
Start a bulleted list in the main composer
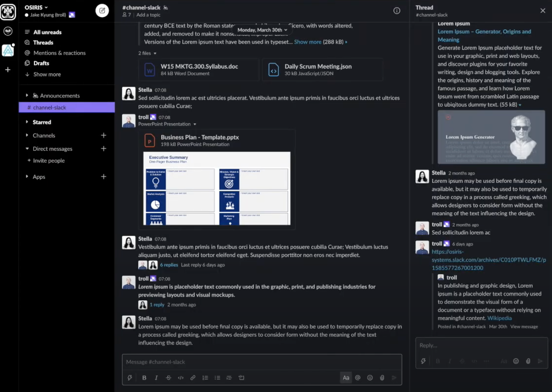click(x=217, y=378)
